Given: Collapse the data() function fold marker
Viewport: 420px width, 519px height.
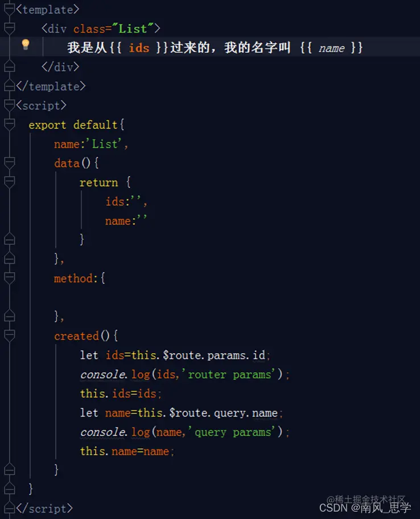Looking at the screenshot, I should click(x=9, y=163).
